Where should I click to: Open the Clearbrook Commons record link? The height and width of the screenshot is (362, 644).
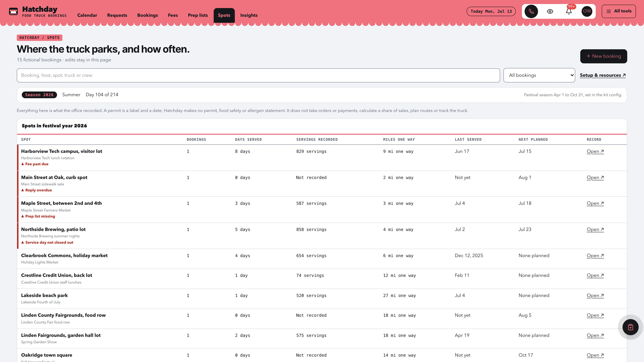[595, 256]
